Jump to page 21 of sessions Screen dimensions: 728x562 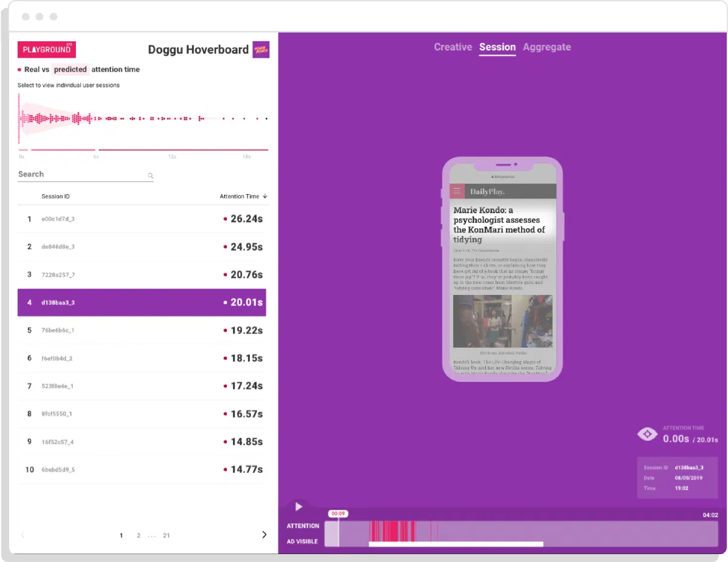click(166, 535)
